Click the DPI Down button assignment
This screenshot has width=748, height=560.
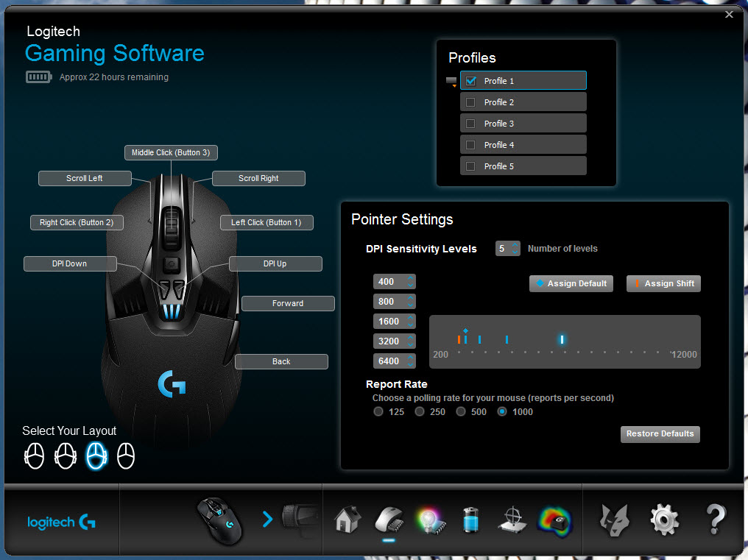point(70,263)
